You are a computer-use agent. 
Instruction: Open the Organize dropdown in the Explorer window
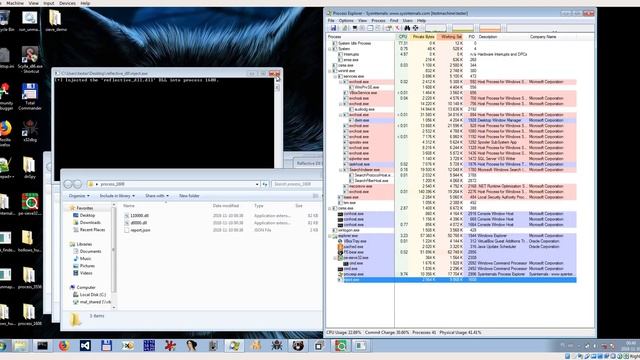pos(79,196)
